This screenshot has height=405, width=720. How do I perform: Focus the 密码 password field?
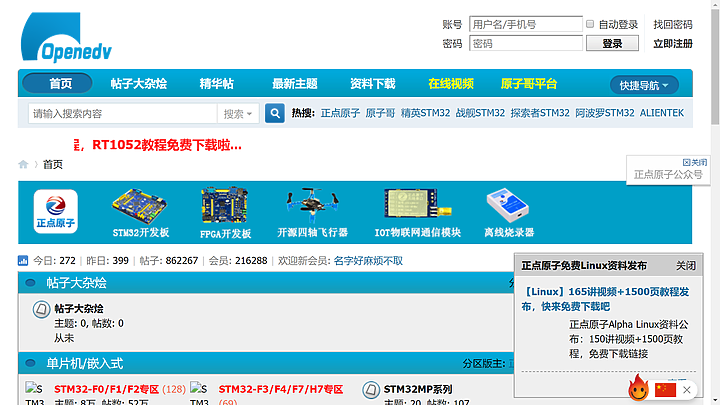pos(526,43)
